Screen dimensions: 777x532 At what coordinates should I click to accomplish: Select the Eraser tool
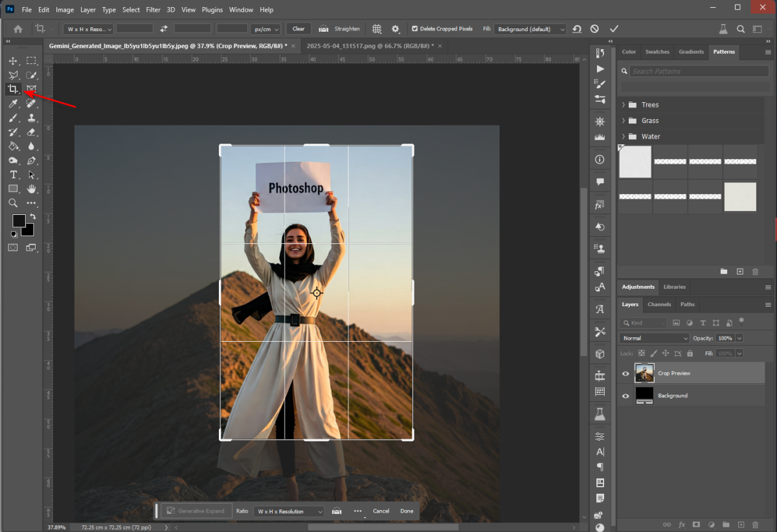pyautogui.click(x=31, y=132)
